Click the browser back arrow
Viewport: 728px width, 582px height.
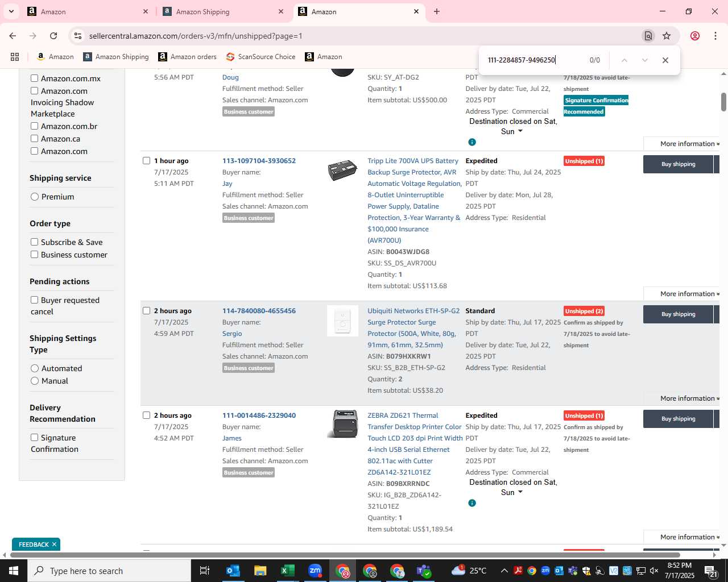click(x=13, y=36)
